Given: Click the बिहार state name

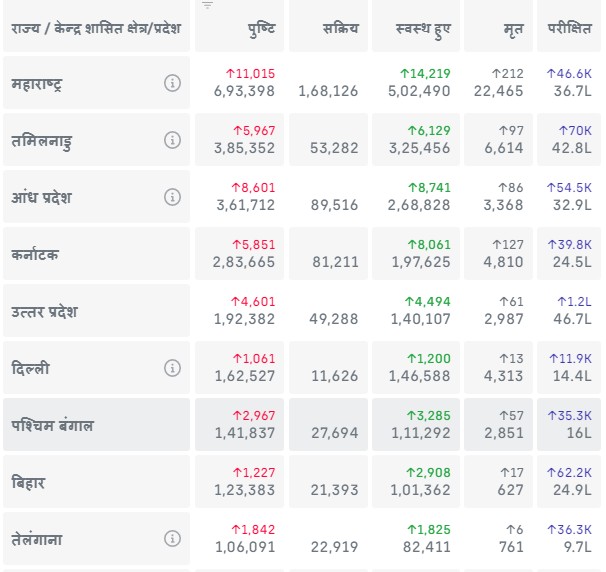Looking at the screenshot, I should click(x=29, y=482).
